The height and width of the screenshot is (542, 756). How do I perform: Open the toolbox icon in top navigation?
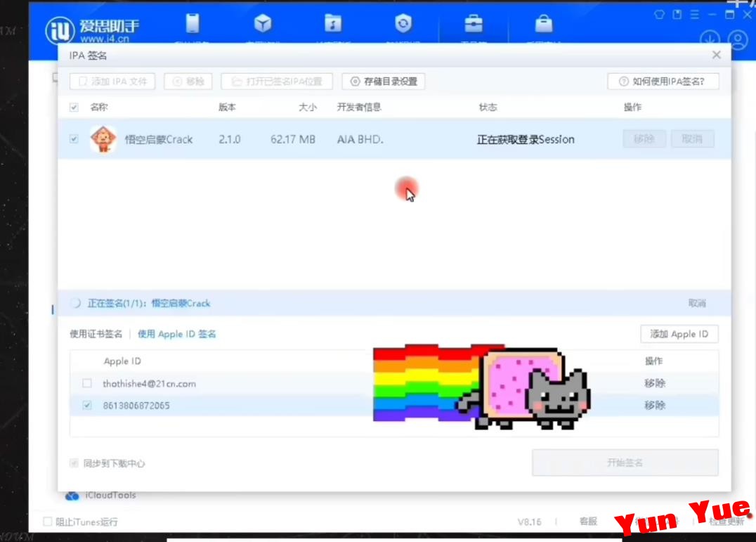(474, 24)
